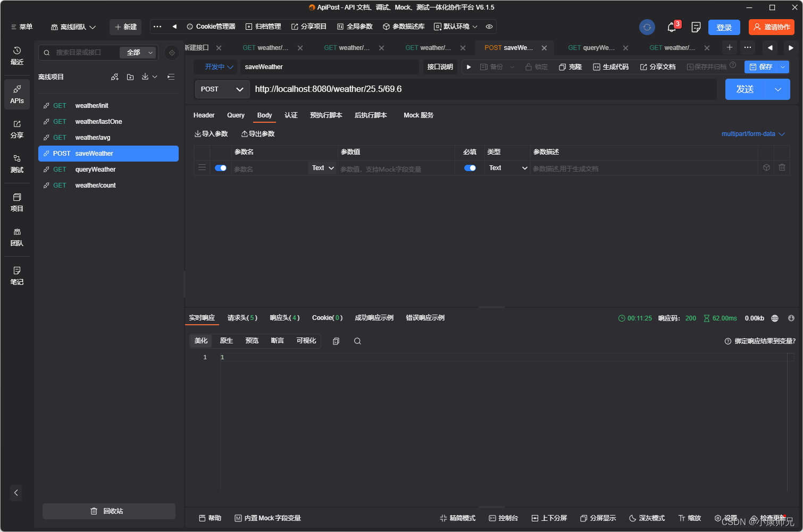This screenshot has width=803, height=532.
Task: Toggle the 必填 required switch
Action: click(470, 168)
